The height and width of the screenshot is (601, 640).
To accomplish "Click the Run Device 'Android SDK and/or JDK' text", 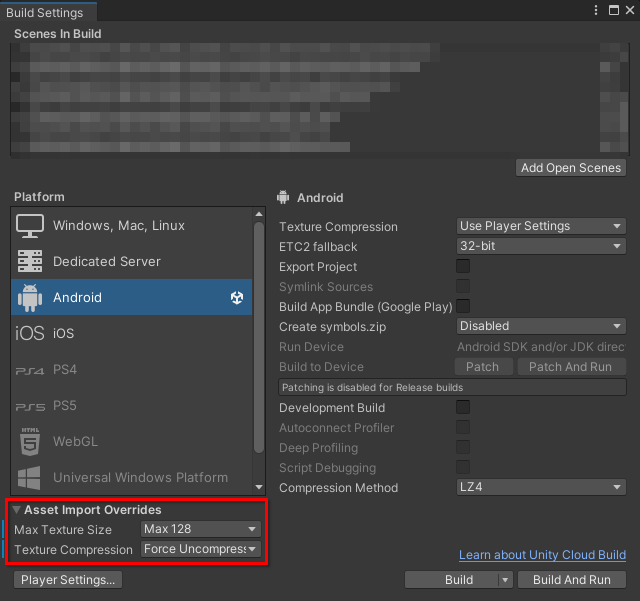I will [x=541, y=347].
